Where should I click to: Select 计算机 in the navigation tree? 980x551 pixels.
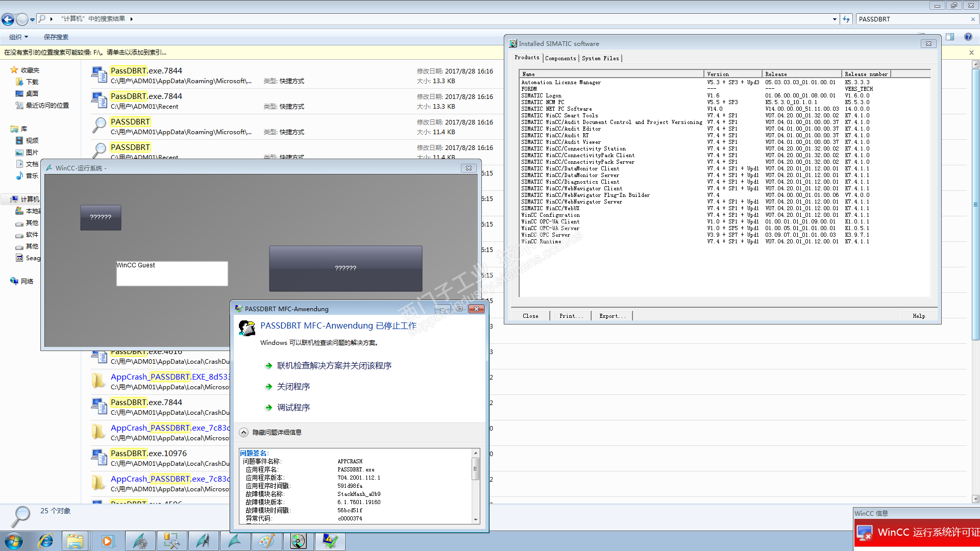pyautogui.click(x=30, y=199)
